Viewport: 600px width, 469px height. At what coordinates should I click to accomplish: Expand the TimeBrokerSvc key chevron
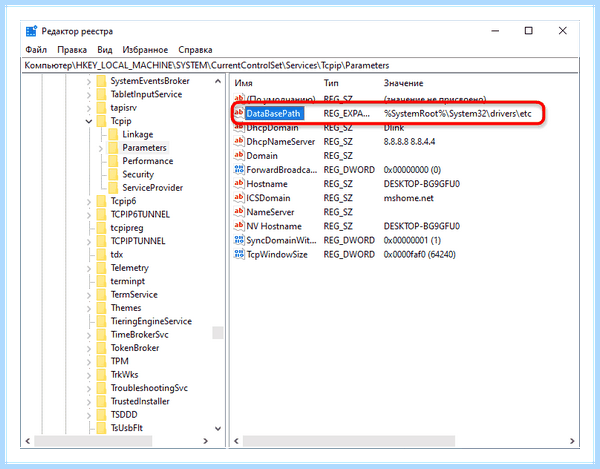89,335
